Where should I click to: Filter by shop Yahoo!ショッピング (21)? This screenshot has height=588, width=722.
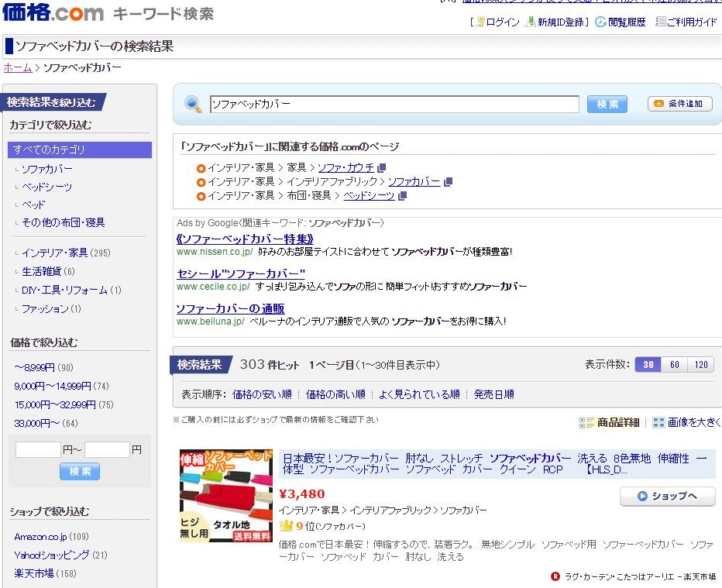[x=60, y=555]
